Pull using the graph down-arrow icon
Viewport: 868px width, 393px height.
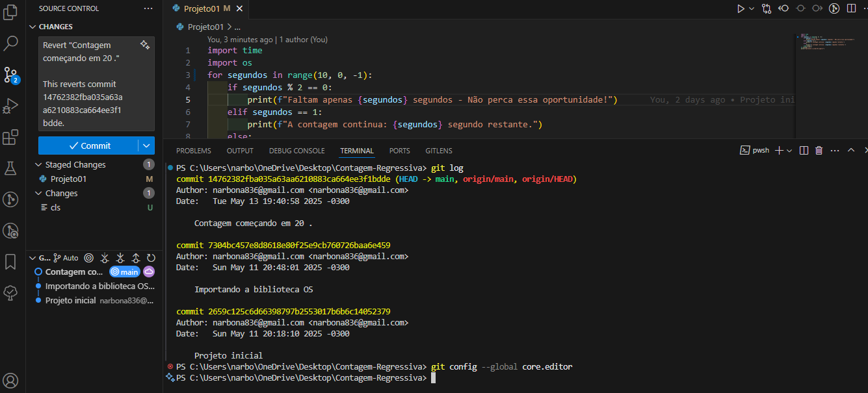(x=120, y=258)
